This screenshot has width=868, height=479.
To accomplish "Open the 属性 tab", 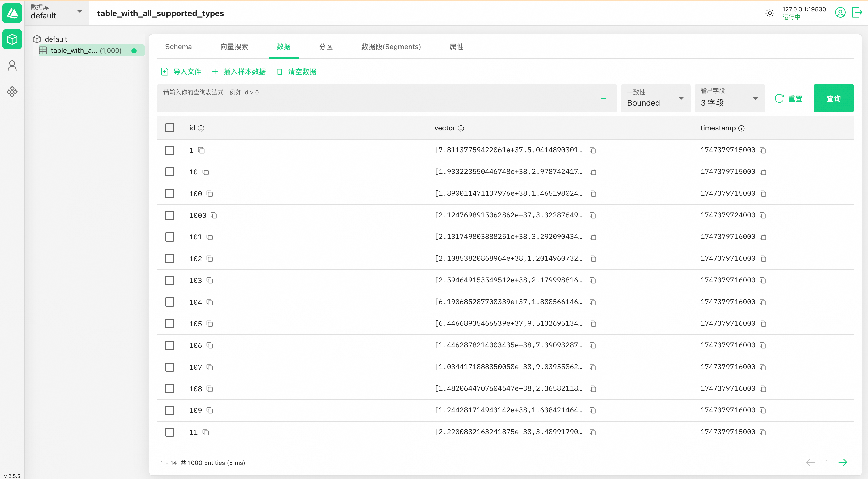I will tap(456, 47).
